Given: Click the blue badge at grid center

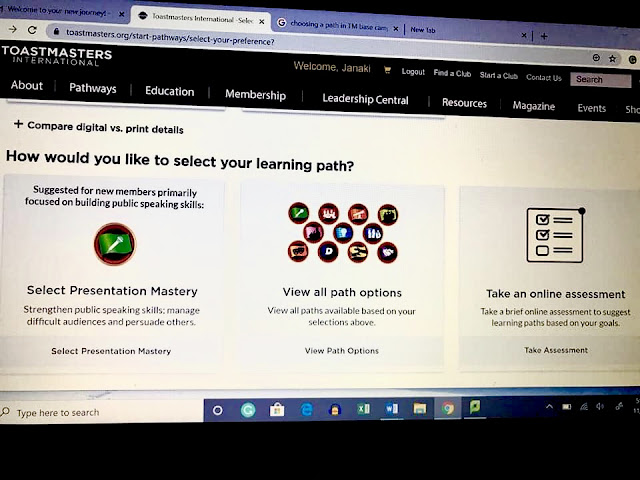Looking at the screenshot, I should coord(343,233).
